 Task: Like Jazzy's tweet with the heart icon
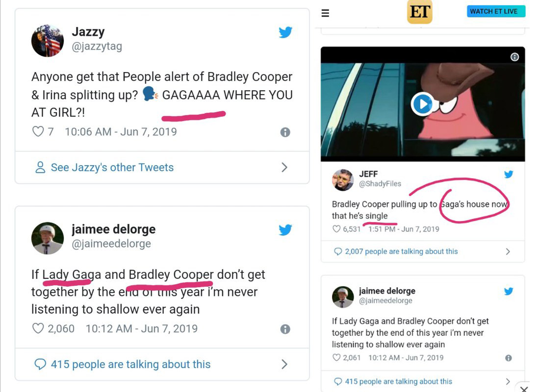point(38,132)
